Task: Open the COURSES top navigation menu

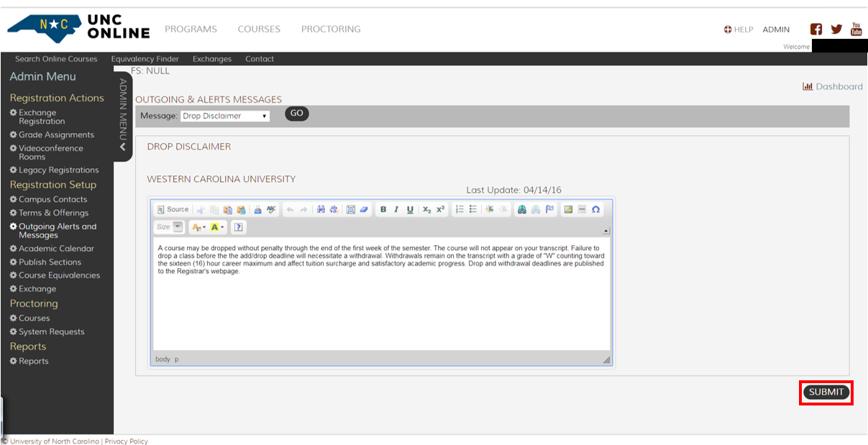Action: tap(259, 29)
